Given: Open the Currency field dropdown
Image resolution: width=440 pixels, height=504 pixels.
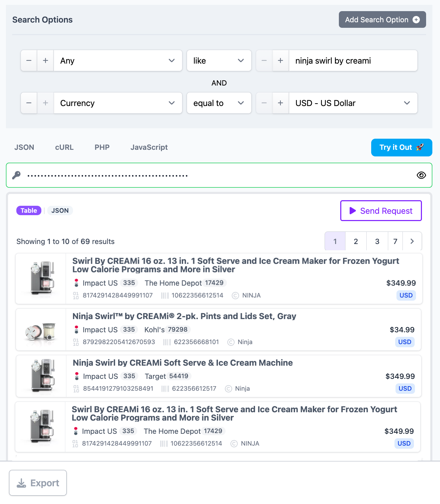Looking at the screenshot, I should pyautogui.click(x=118, y=103).
